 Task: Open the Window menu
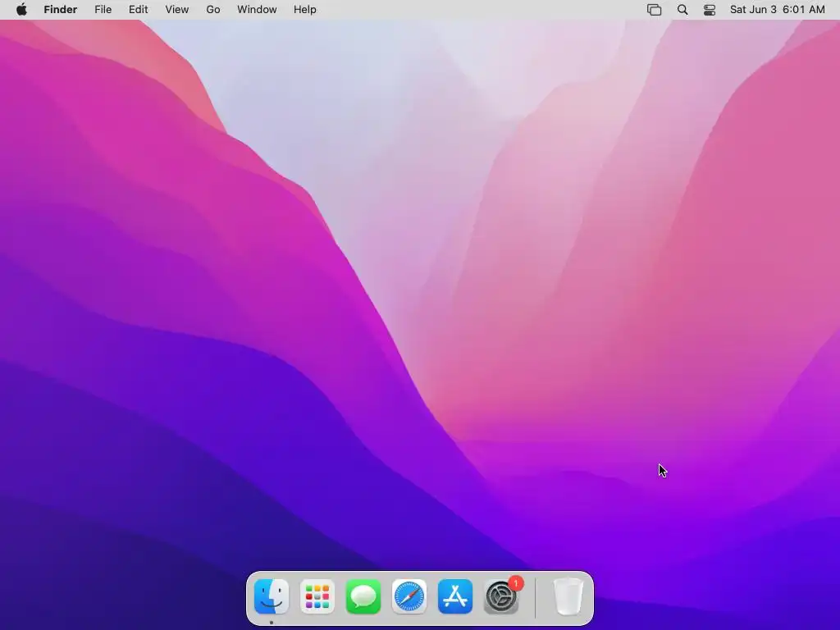tap(257, 10)
